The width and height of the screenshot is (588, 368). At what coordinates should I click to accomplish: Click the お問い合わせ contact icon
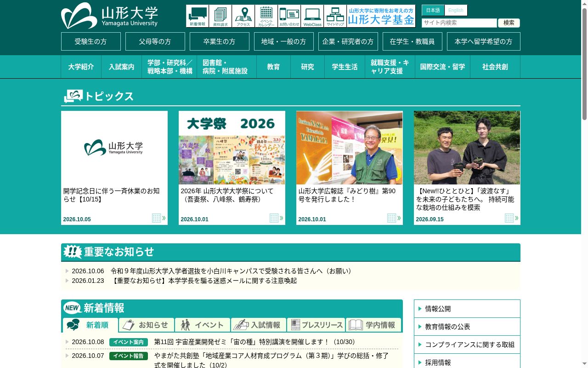pos(289,16)
